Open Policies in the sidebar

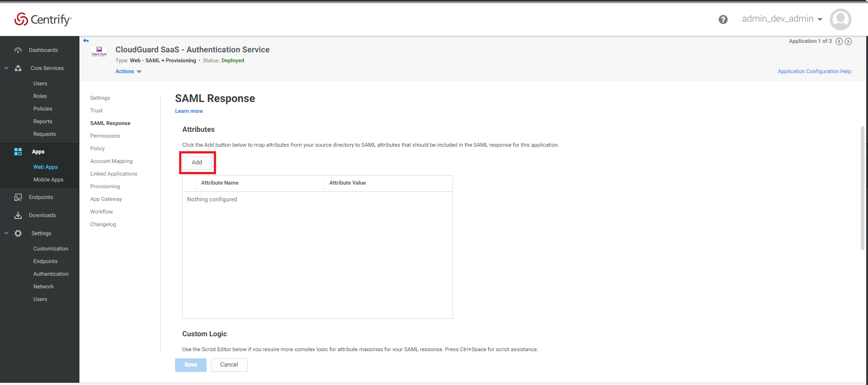43,109
